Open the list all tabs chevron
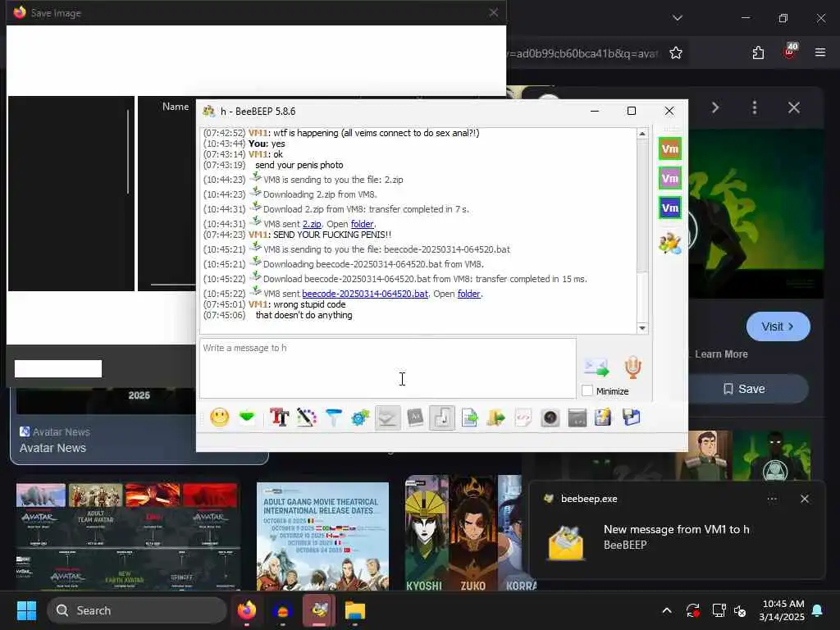 click(x=677, y=18)
